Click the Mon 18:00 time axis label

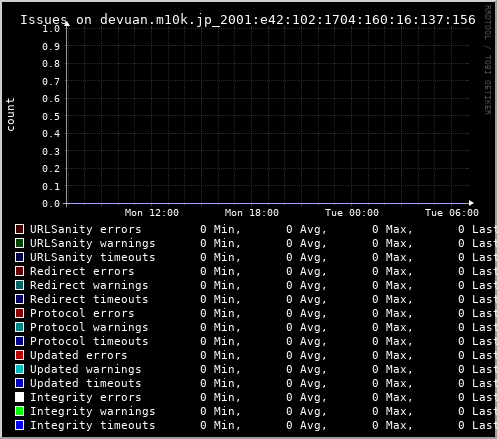[252, 213]
